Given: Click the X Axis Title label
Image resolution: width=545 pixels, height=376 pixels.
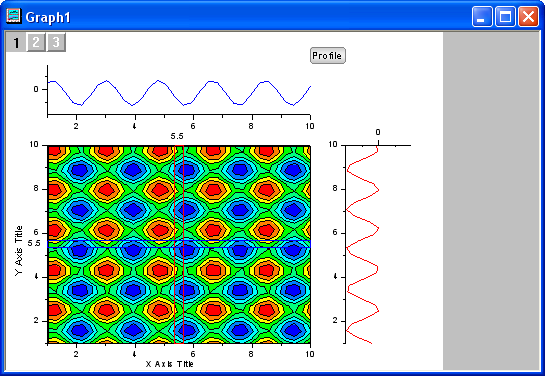Looking at the screenshot, I should (169, 364).
